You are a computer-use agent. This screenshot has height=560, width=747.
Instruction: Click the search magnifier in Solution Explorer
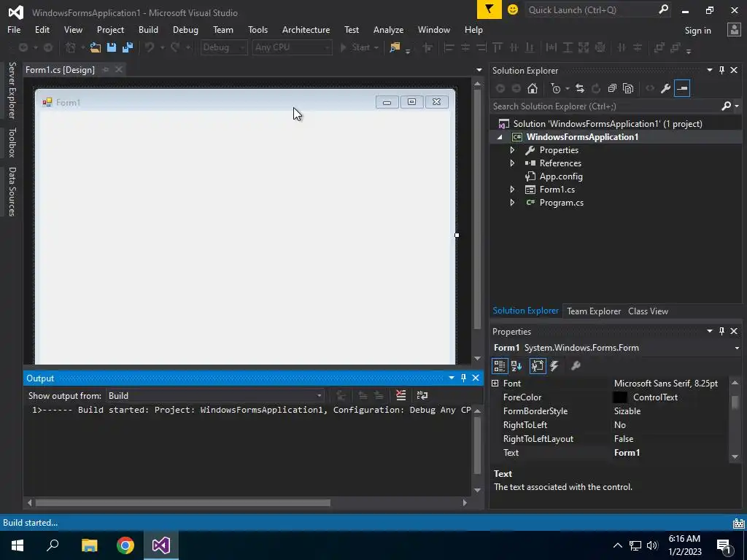point(726,106)
